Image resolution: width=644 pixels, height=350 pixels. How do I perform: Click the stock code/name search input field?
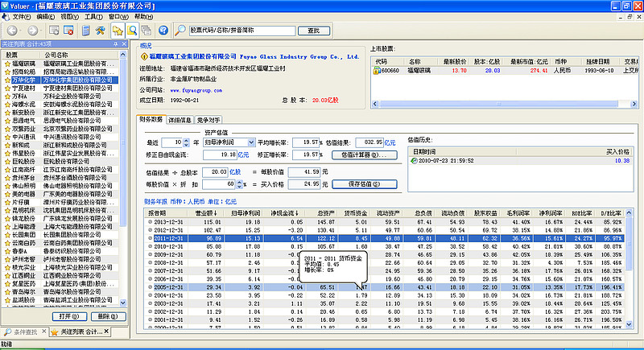point(242,31)
